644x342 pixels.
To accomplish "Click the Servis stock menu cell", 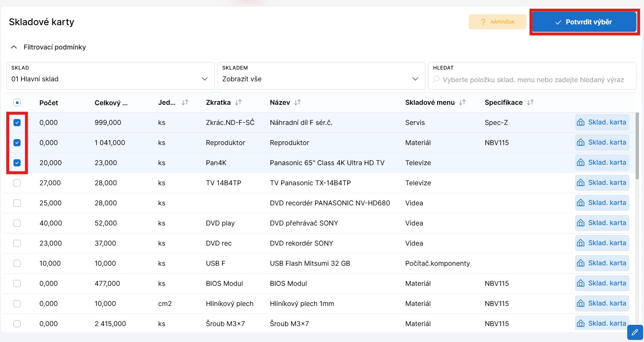I will (x=415, y=122).
